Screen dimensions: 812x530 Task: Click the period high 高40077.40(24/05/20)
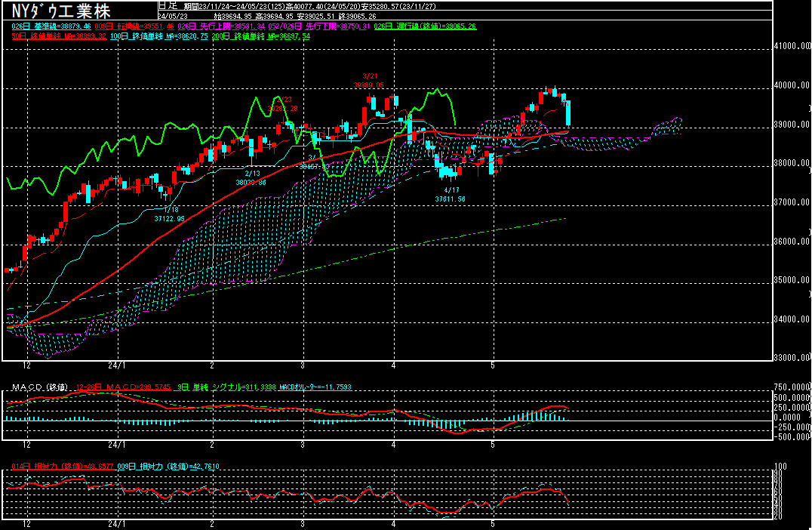point(324,6)
